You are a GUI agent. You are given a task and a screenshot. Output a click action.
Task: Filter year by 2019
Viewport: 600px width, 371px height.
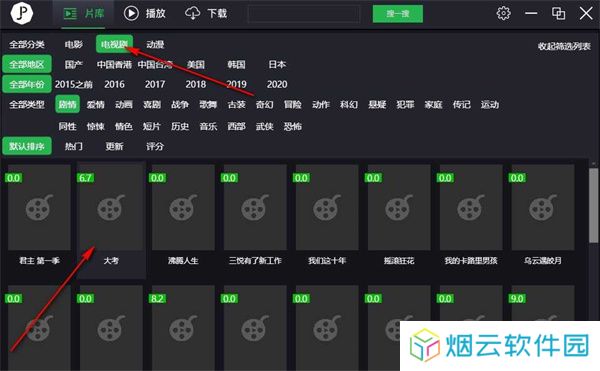click(236, 84)
